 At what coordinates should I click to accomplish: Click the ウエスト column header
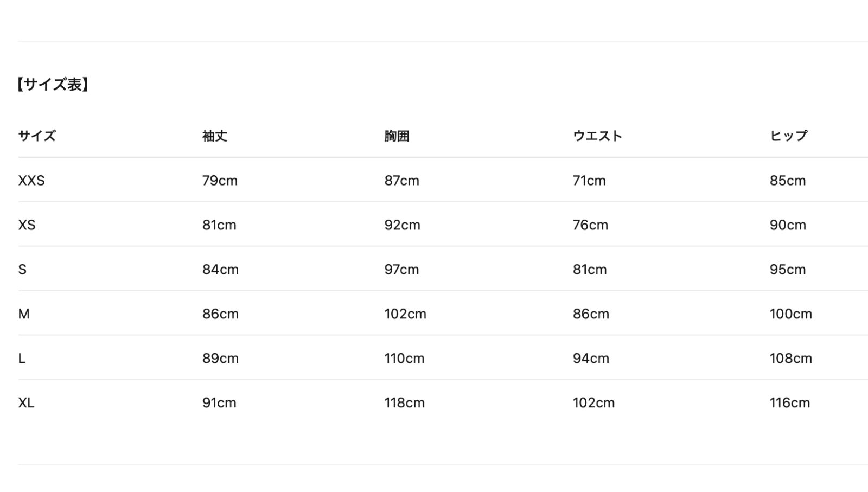point(597,136)
